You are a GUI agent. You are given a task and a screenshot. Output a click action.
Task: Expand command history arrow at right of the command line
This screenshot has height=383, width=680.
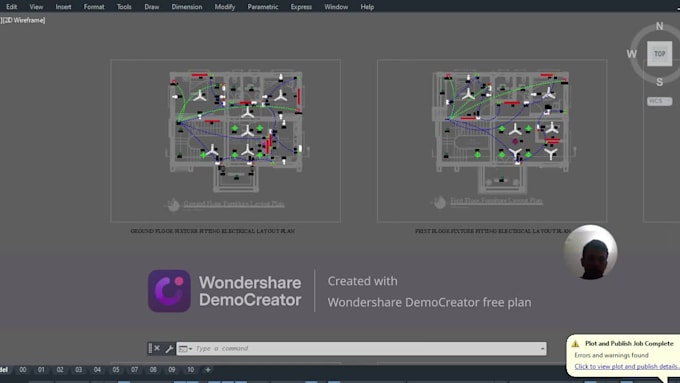(x=542, y=349)
